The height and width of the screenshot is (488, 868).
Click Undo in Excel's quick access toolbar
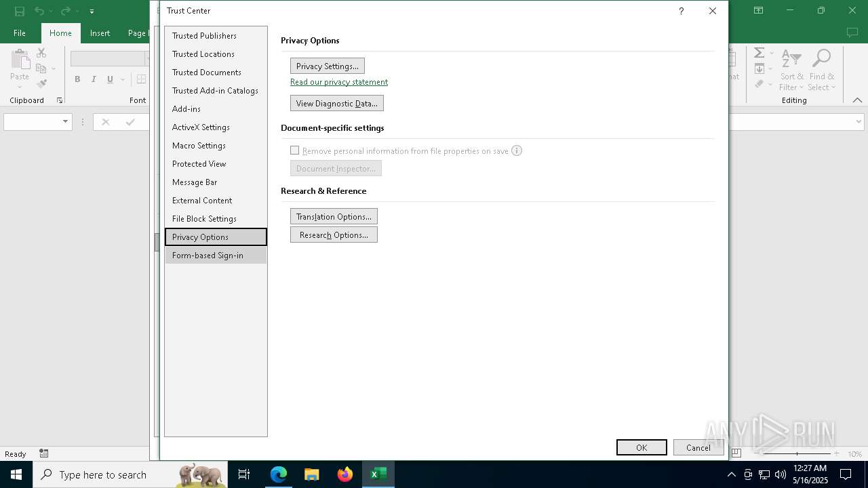click(39, 11)
